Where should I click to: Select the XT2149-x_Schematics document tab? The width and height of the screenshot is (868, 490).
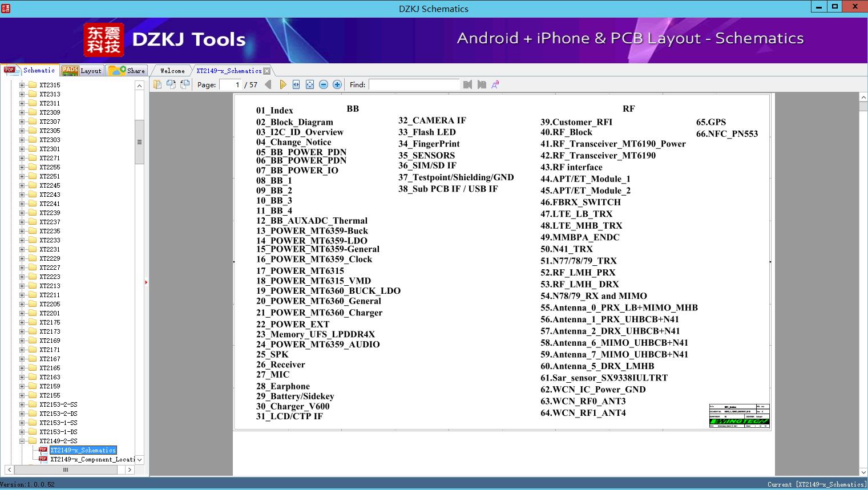point(229,71)
